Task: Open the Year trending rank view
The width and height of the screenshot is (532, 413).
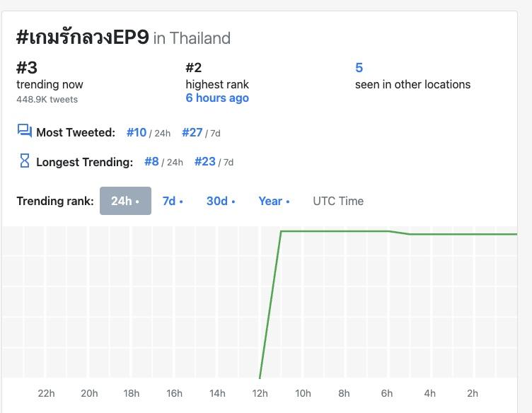Action: [x=274, y=201]
